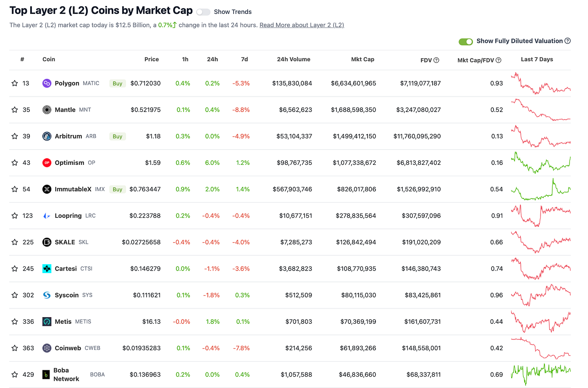Select the Arbitrum ARB logo icon
The width and height of the screenshot is (588, 388).
pos(46,136)
